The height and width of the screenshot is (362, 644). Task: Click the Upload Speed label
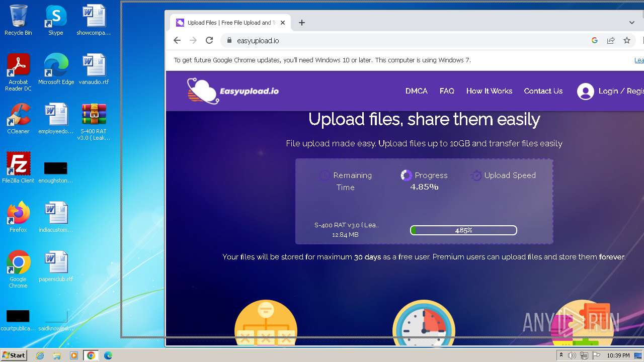coord(510,175)
